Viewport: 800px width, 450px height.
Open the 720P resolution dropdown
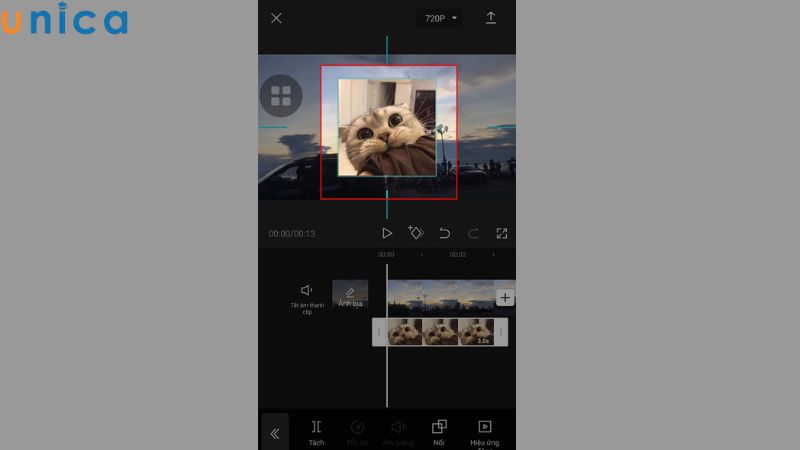(x=440, y=18)
